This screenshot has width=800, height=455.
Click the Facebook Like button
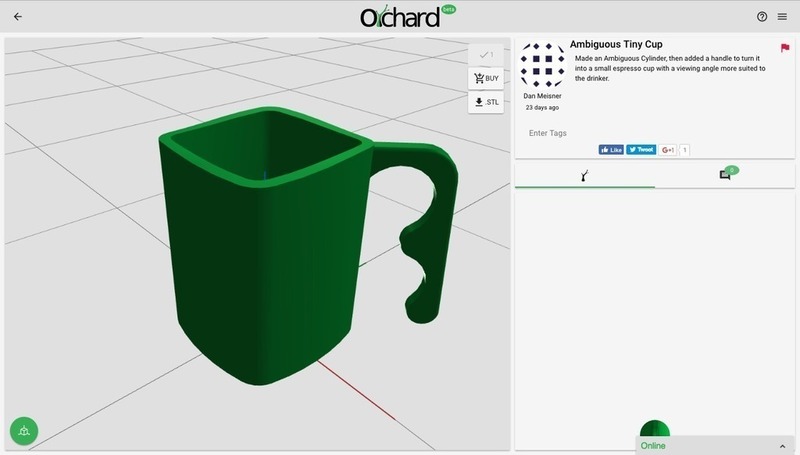[x=611, y=149]
